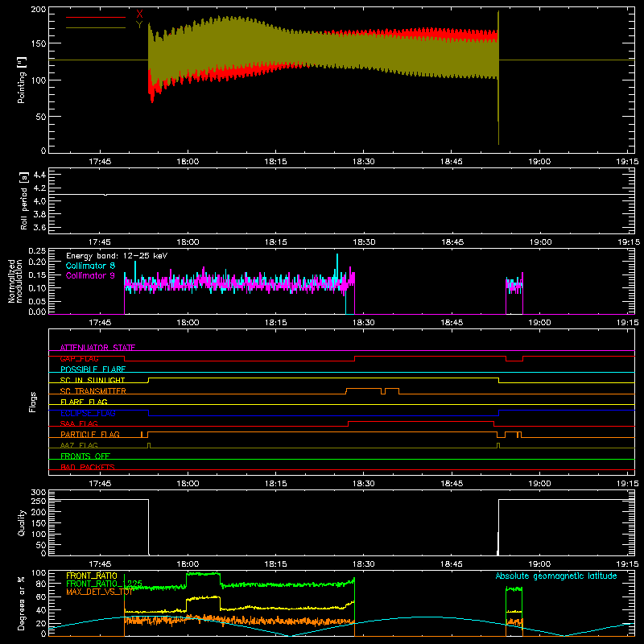
Task: Click the tall cyan Collimator 8 modulation spike
Action: 337,267
